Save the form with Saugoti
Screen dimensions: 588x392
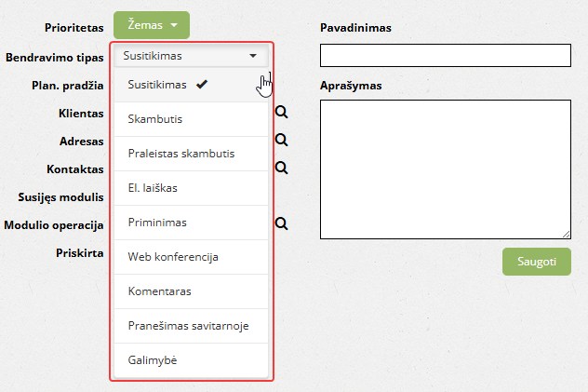[x=537, y=262]
